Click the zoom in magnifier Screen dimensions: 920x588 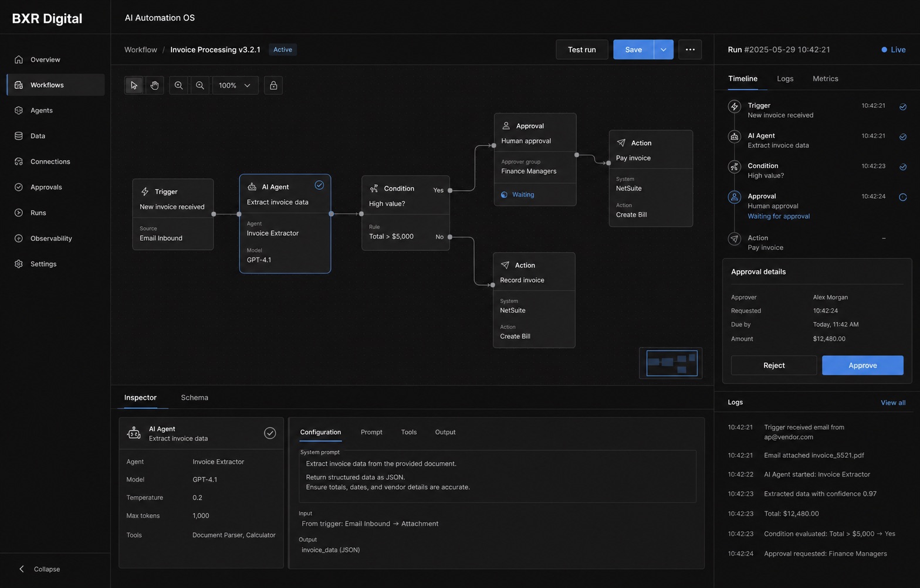click(x=179, y=86)
